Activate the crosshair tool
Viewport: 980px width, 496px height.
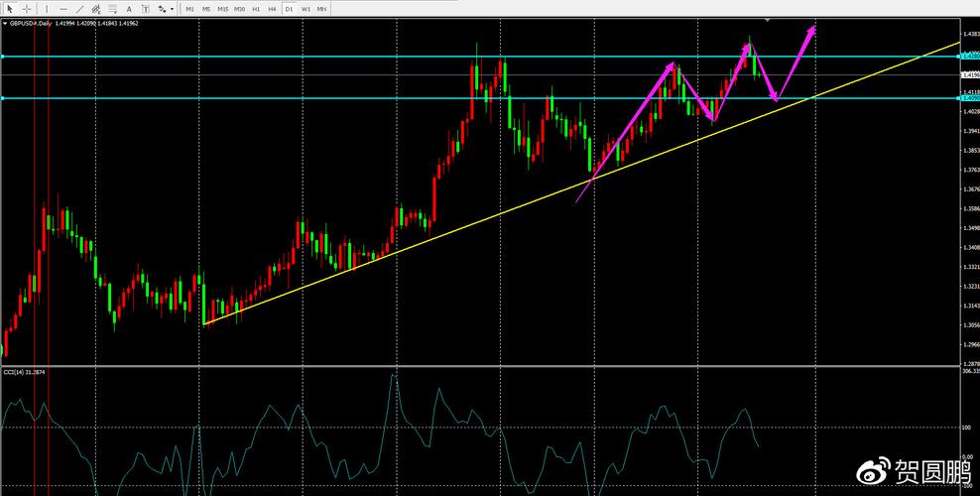(27, 9)
